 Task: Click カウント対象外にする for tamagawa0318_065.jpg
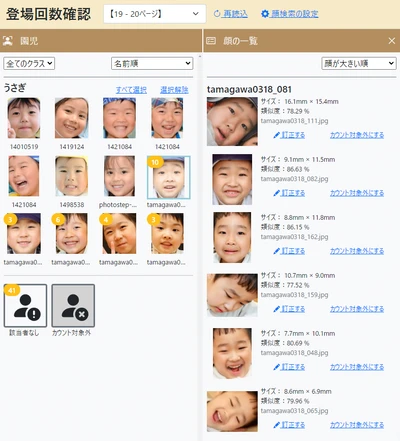click(x=357, y=425)
